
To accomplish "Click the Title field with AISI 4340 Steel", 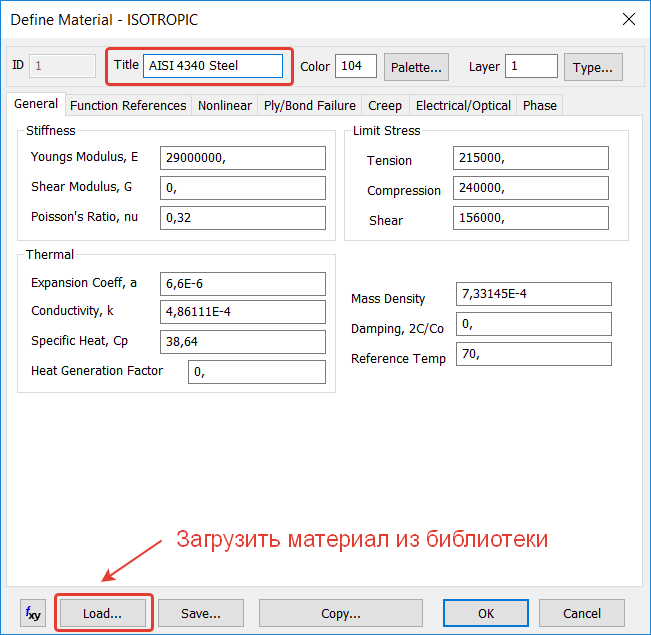I will (x=213, y=66).
